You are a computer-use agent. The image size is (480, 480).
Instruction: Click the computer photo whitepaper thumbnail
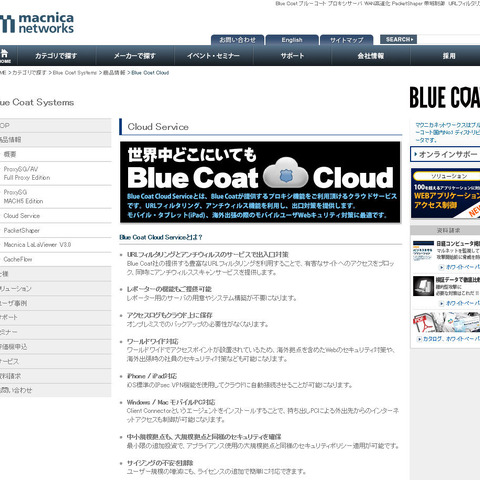coord(423,286)
